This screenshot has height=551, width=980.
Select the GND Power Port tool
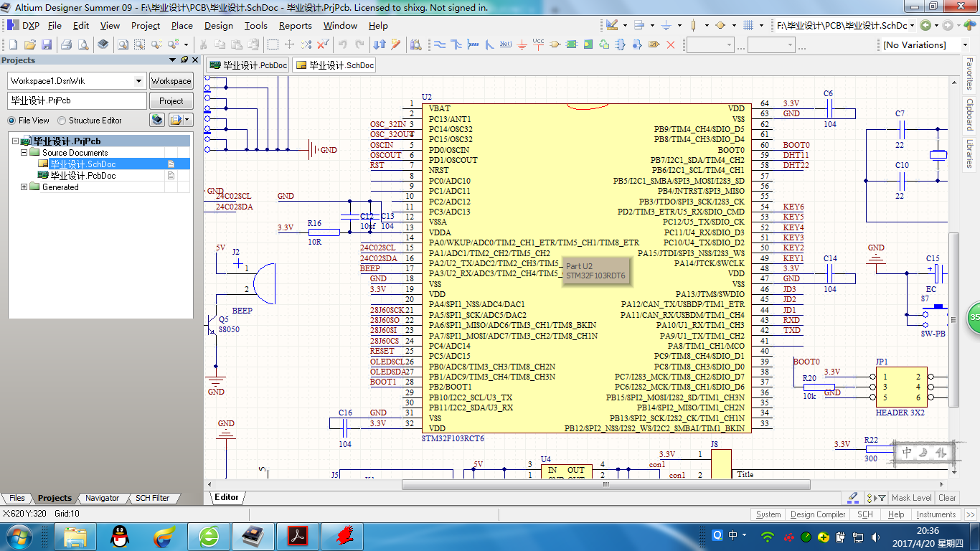[522, 44]
